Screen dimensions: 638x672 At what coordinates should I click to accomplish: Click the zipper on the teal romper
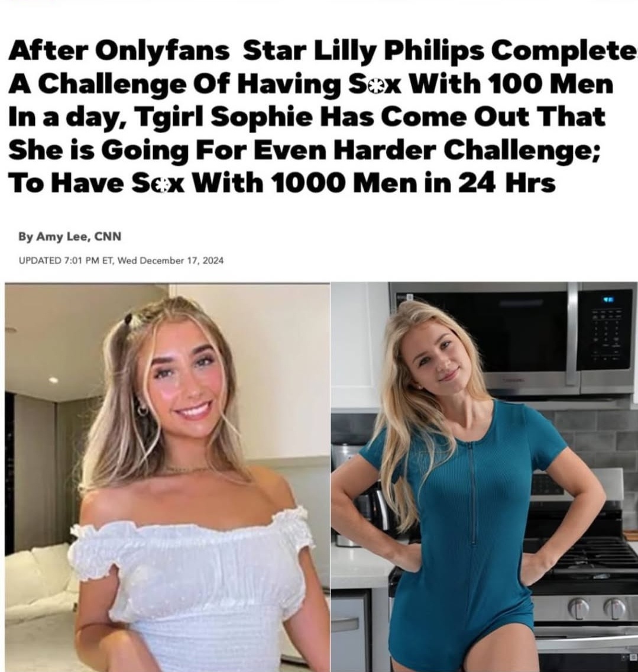click(472, 493)
